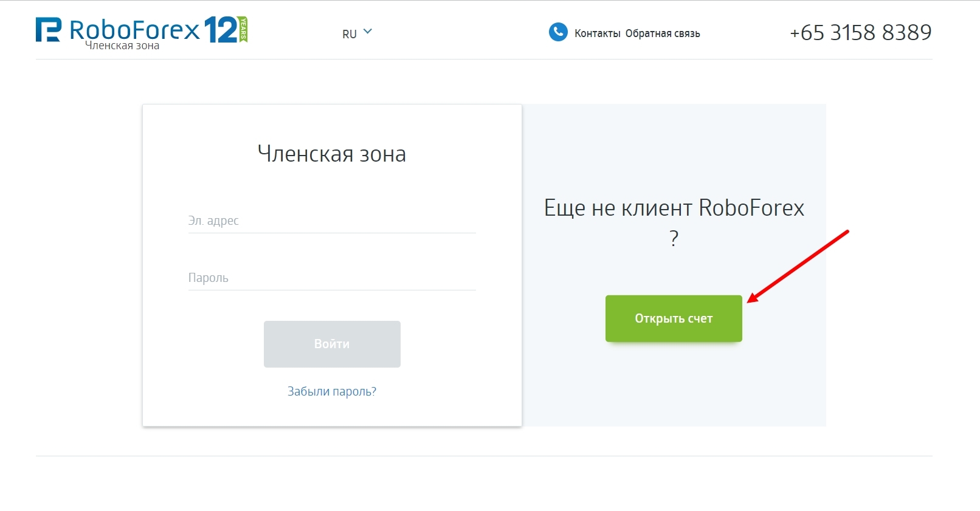980x511 pixels.
Task: Focus the Пароль input field
Action: coord(332,278)
